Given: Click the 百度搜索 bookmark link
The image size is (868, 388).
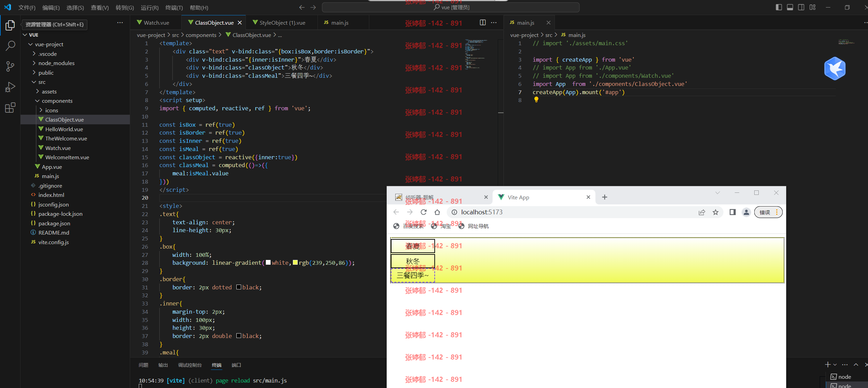Looking at the screenshot, I should 408,226.
